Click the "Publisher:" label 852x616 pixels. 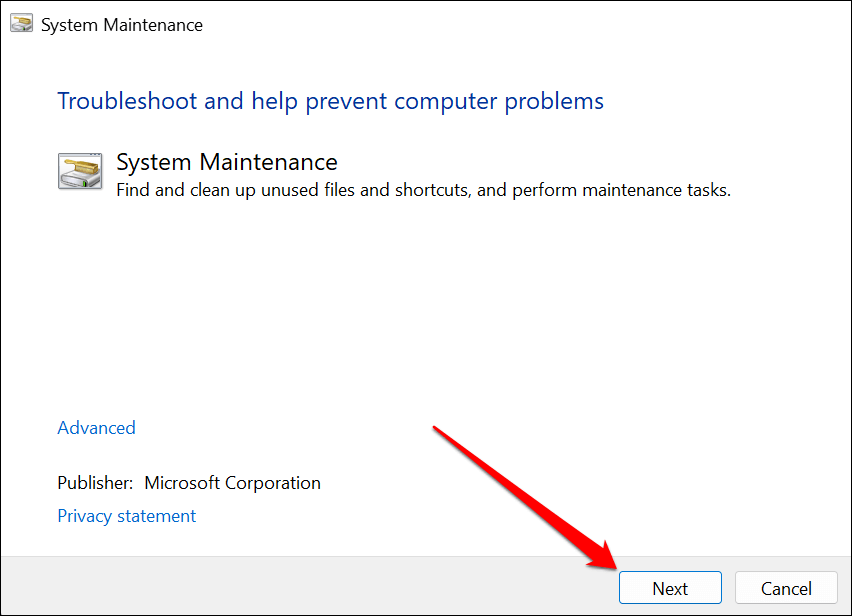click(95, 483)
